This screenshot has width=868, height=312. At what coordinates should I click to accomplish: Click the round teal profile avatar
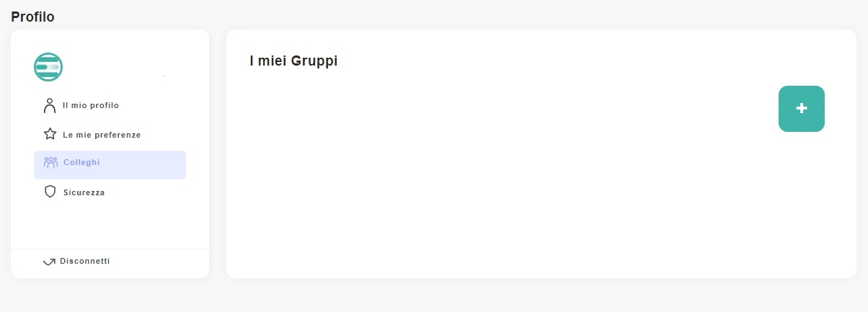[48, 67]
